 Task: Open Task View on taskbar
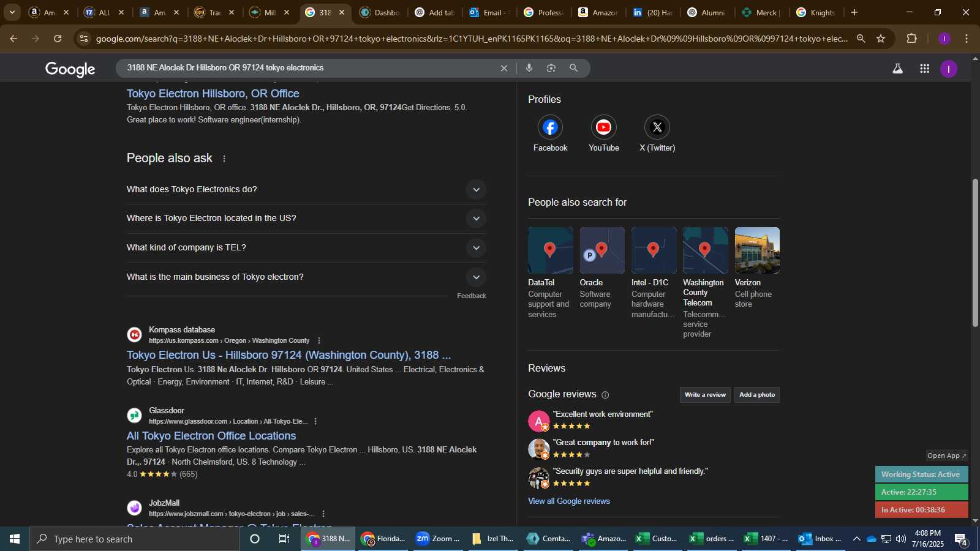tap(284, 539)
